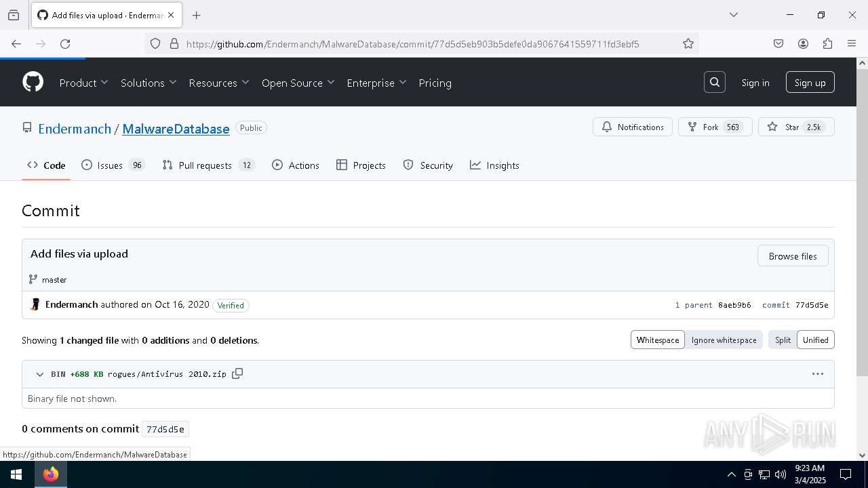This screenshot has width=868, height=488.
Task: Select Ignore whitespace option
Action: [724, 340]
